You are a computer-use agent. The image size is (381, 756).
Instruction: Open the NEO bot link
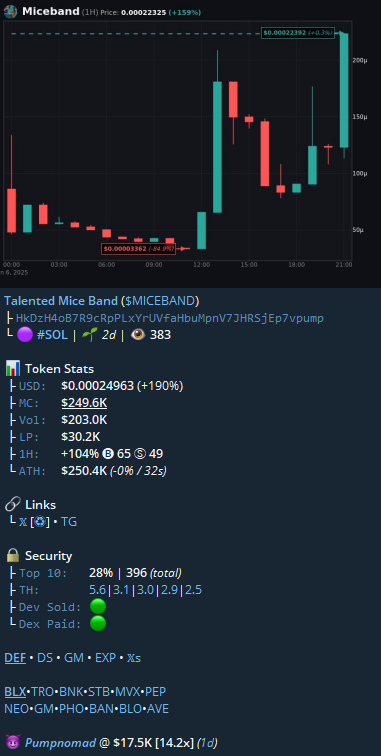click(16, 709)
